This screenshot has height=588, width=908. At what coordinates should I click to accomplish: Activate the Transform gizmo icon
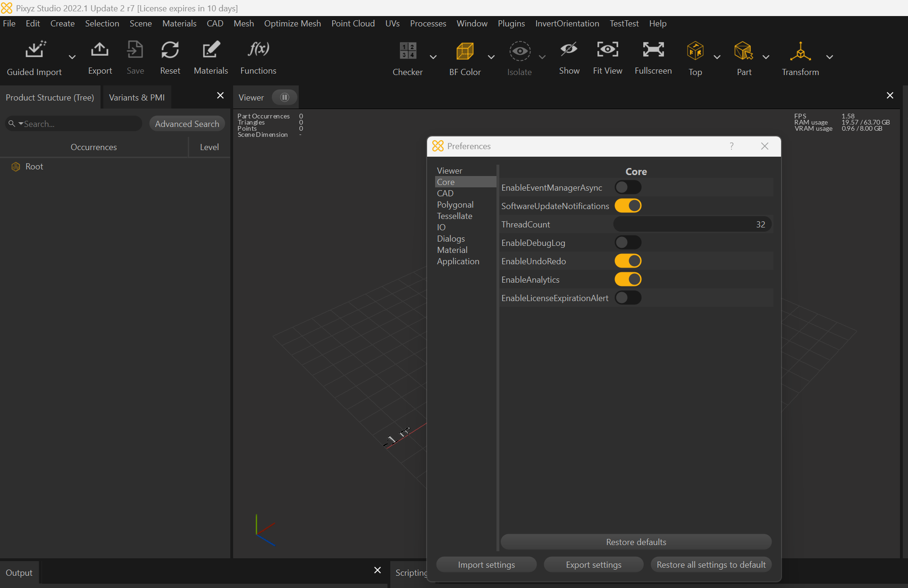coord(800,51)
